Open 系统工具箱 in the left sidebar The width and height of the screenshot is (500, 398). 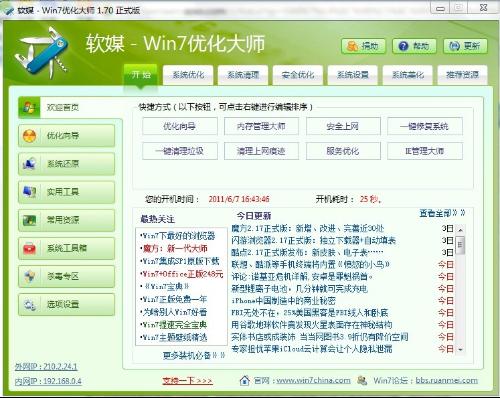point(66,248)
